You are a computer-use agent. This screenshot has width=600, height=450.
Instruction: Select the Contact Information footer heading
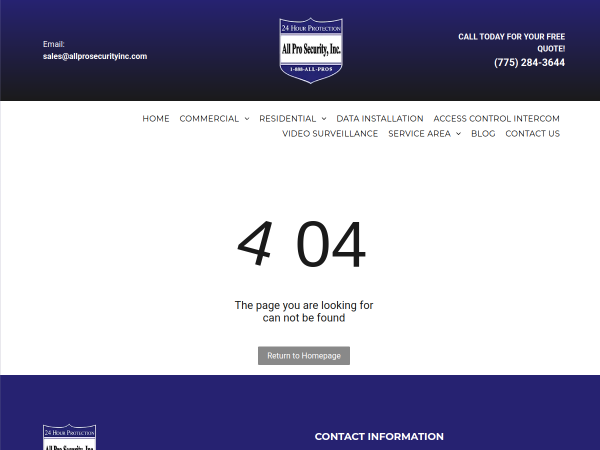click(x=379, y=436)
